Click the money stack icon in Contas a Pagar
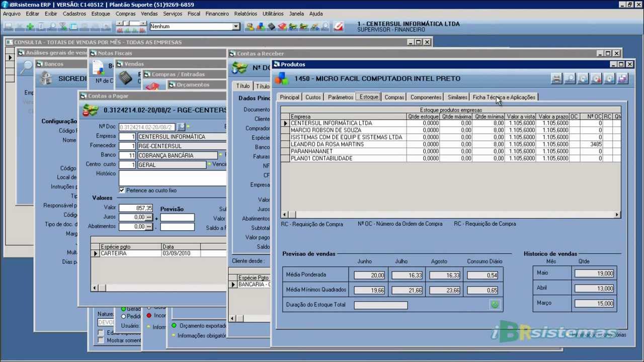This screenshot has height=362, width=644. click(x=91, y=110)
